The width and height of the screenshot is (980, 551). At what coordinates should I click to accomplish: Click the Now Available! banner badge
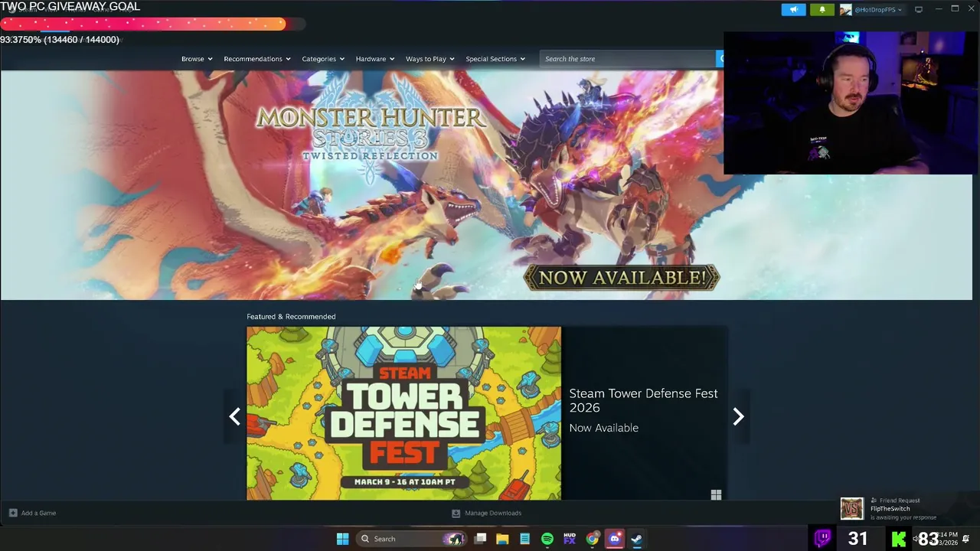pos(621,278)
